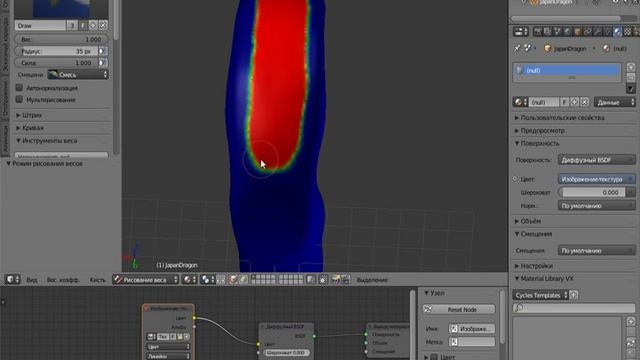Unlink the Draw brush with X icon

[103, 26]
